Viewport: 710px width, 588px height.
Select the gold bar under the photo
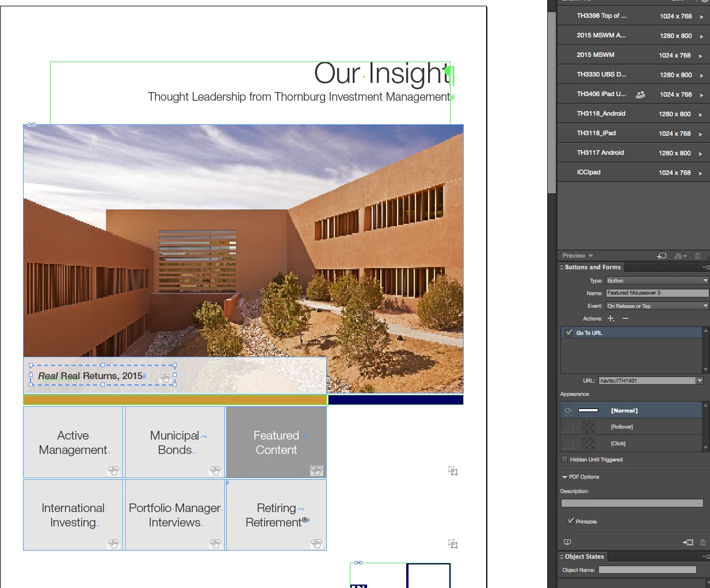[175, 399]
